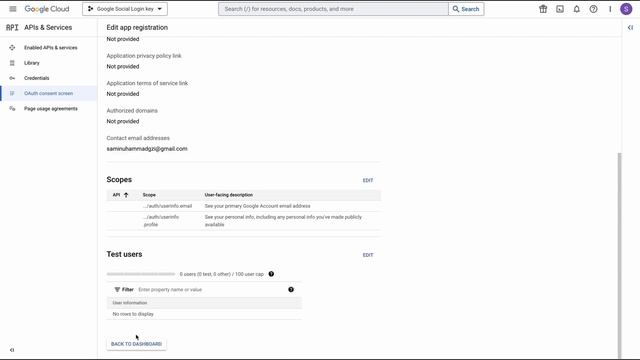Click the Credentials key icon
Image resolution: width=640 pixels, height=360 pixels.
point(12,78)
